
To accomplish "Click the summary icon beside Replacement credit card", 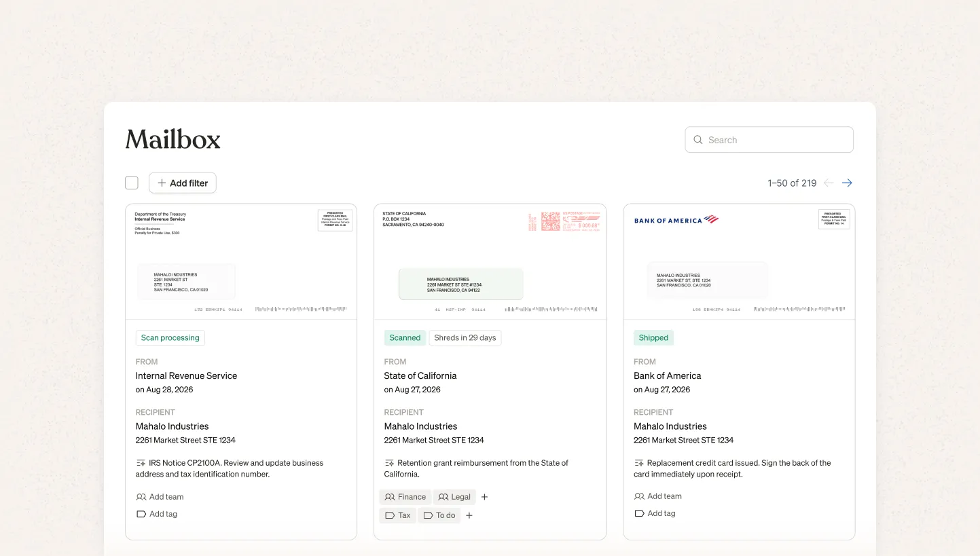I will tap(639, 463).
